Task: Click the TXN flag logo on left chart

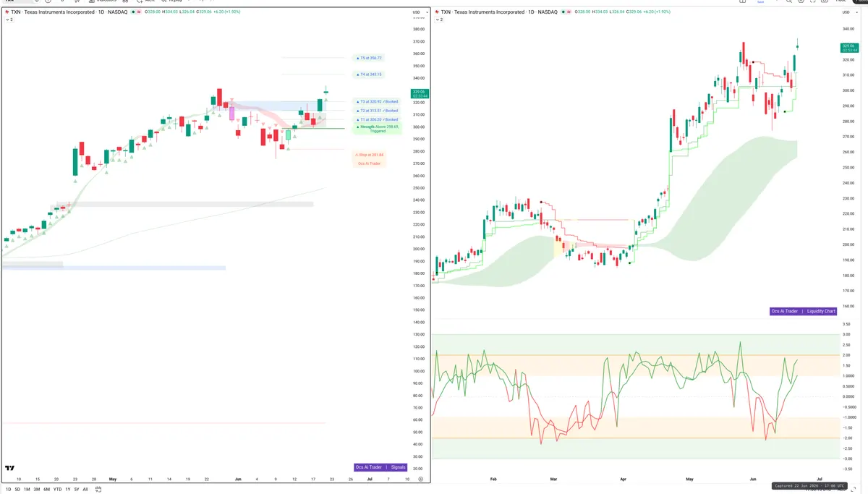Action: point(7,12)
